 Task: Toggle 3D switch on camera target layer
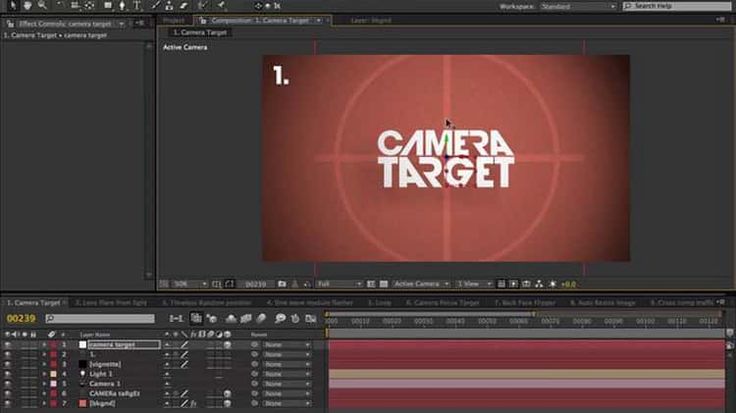pos(227,344)
